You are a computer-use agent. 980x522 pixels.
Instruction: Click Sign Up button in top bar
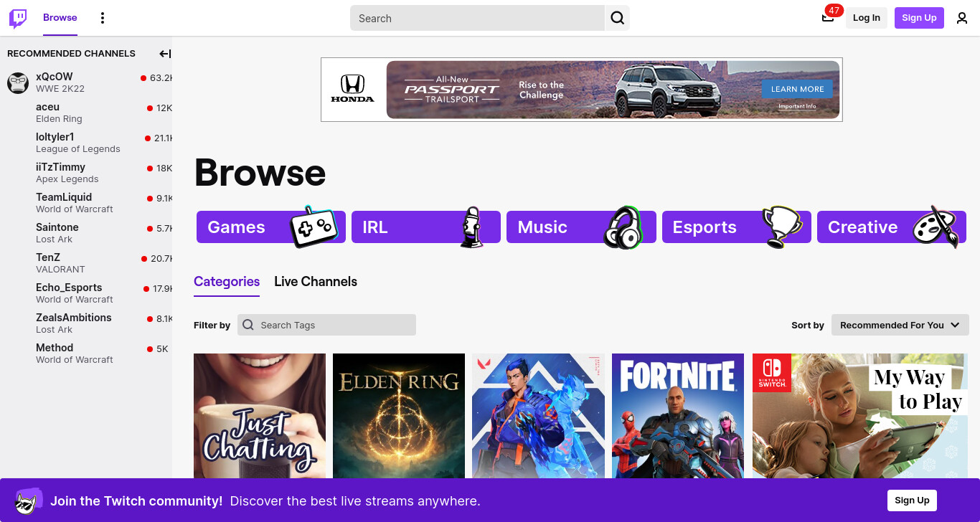click(919, 18)
